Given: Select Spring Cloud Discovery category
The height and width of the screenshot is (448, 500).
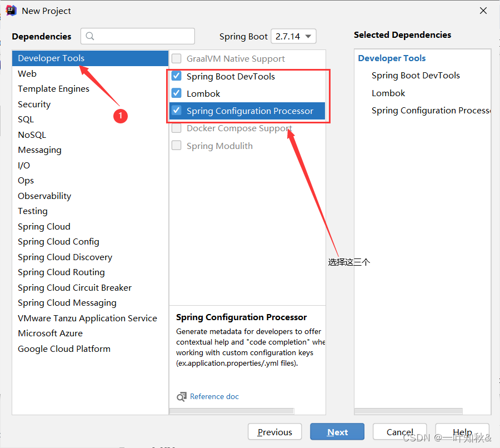Looking at the screenshot, I should point(90,257).
